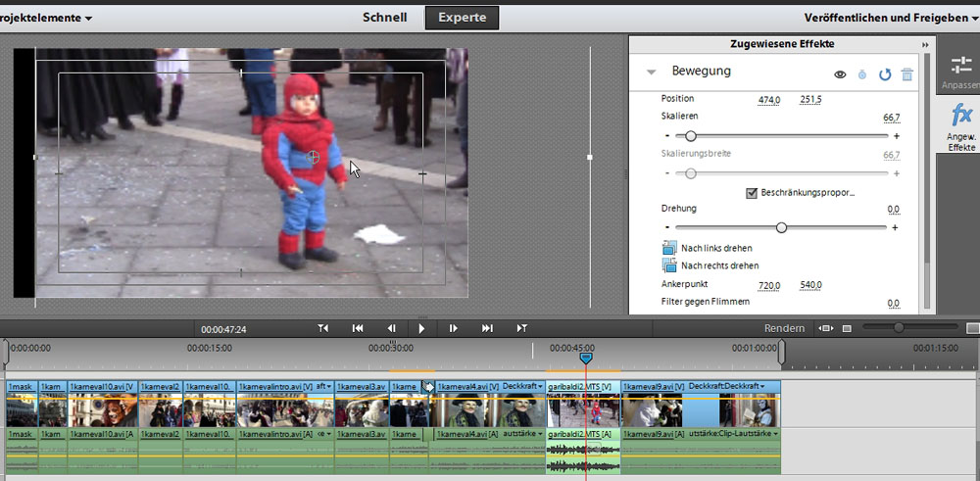This screenshot has width=980, height=481.
Task: Click the Rendern button
Action: tap(784, 328)
